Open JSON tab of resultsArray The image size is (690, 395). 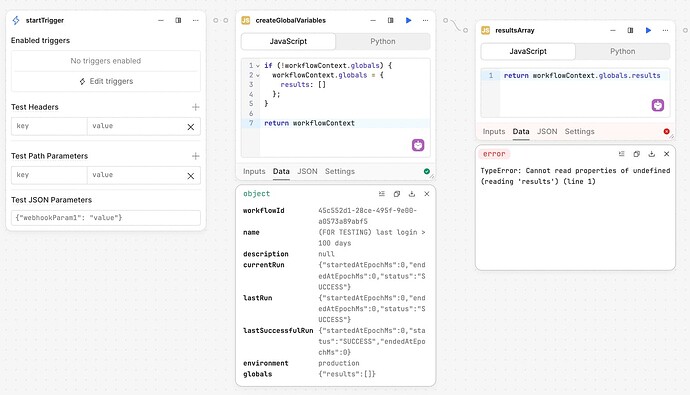547,132
